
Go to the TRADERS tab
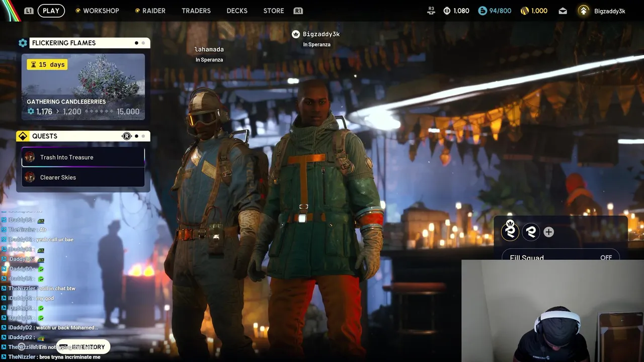196,11
